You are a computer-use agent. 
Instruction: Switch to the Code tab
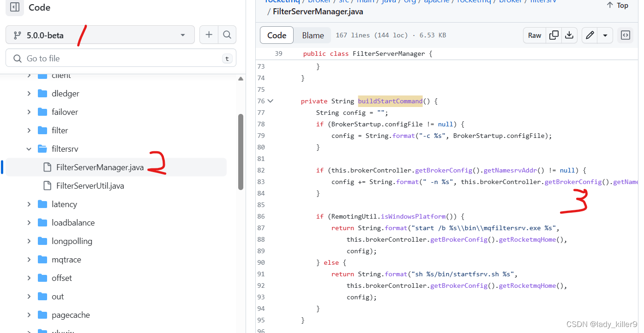pyautogui.click(x=277, y=35)
